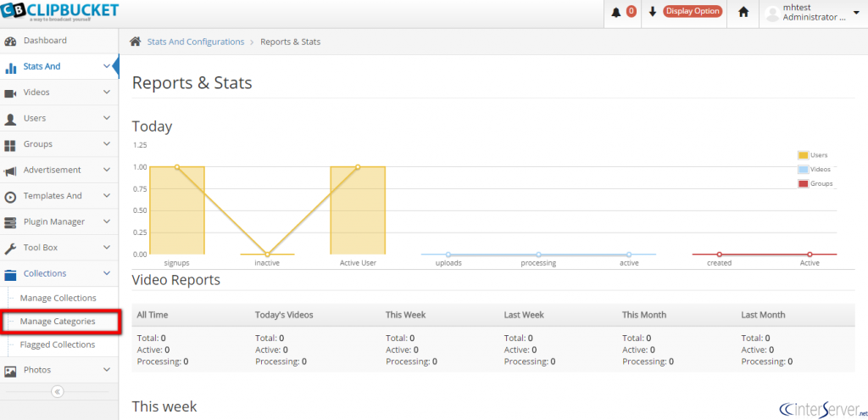This screenshot has width=868, height=420.
Task: Click the Stats And bar chart icon
Action: click(10, 68)
